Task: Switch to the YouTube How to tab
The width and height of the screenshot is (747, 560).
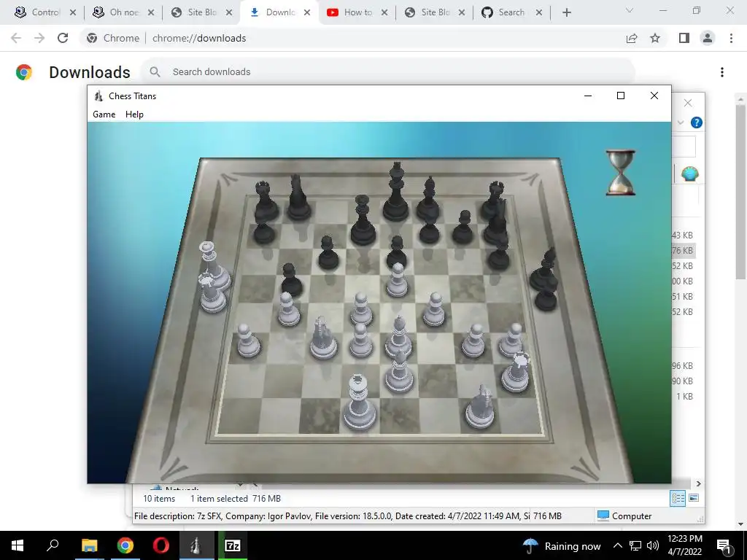Action: (357, 12)
